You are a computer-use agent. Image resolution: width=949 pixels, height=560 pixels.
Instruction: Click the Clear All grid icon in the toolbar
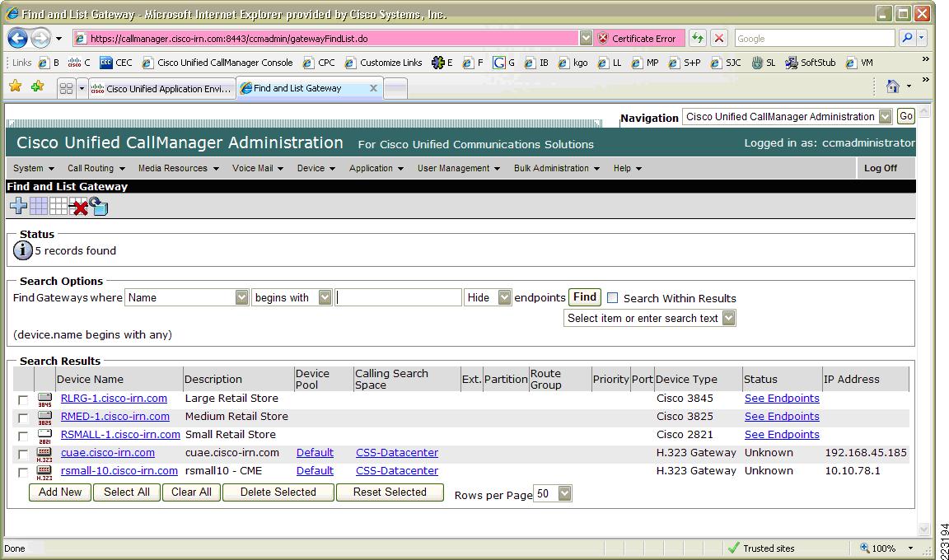click(58, 206)
